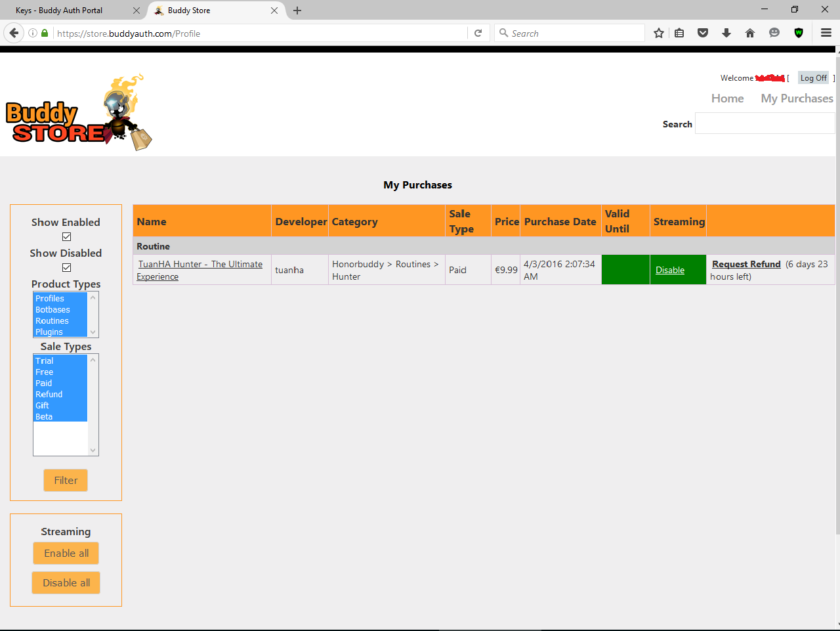Click the Sale Types list down arrow
This screenshot has width=840, height=631.
pyautogui.click(x=93, y=450)
